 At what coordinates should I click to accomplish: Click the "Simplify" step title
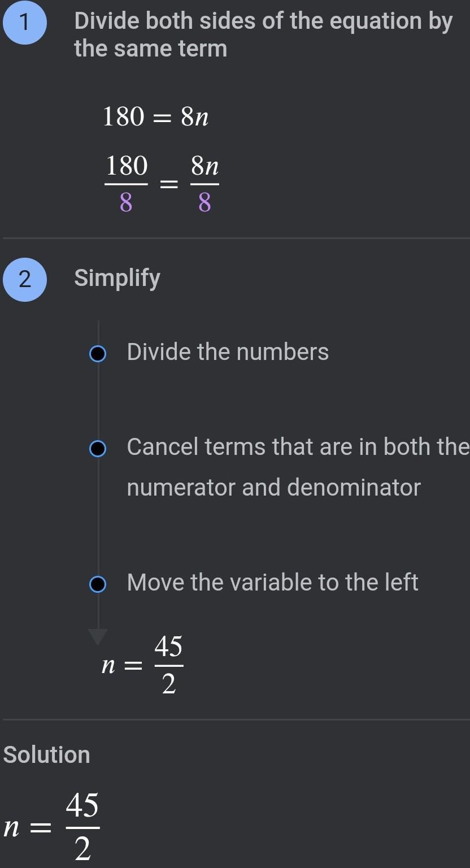click(117, 278)
